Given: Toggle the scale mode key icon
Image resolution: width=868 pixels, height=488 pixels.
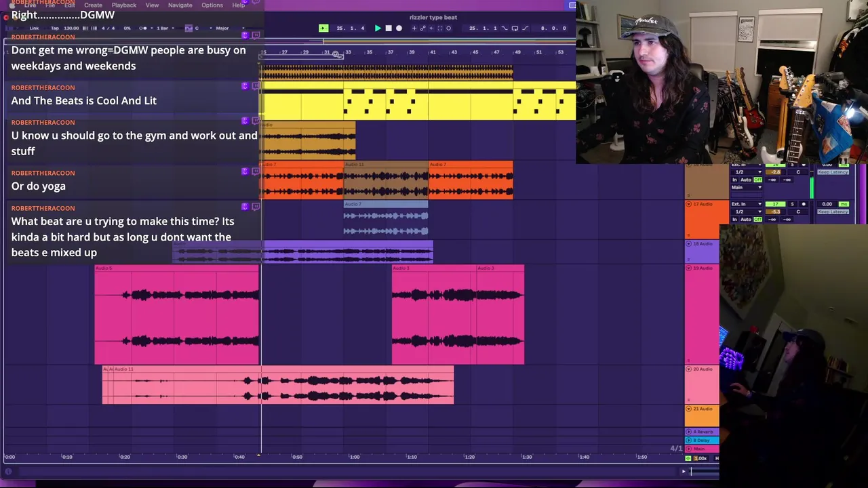Looking at the screenshot, I should pyautogui.click(x=189, y=28).
